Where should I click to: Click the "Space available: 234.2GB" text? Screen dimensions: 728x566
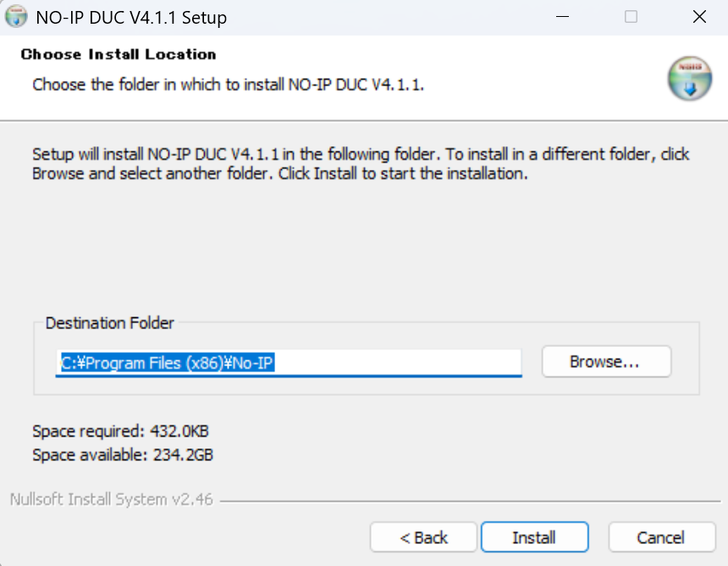tap(123, 455)
